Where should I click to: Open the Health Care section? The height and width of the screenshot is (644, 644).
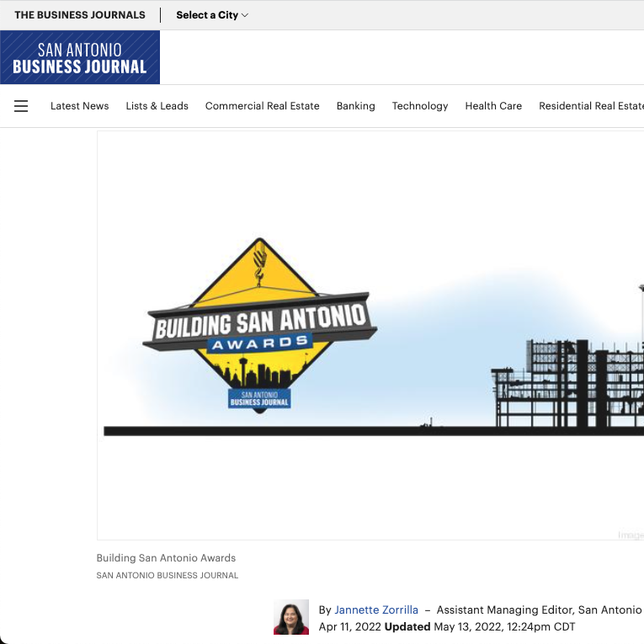[493, 106]
